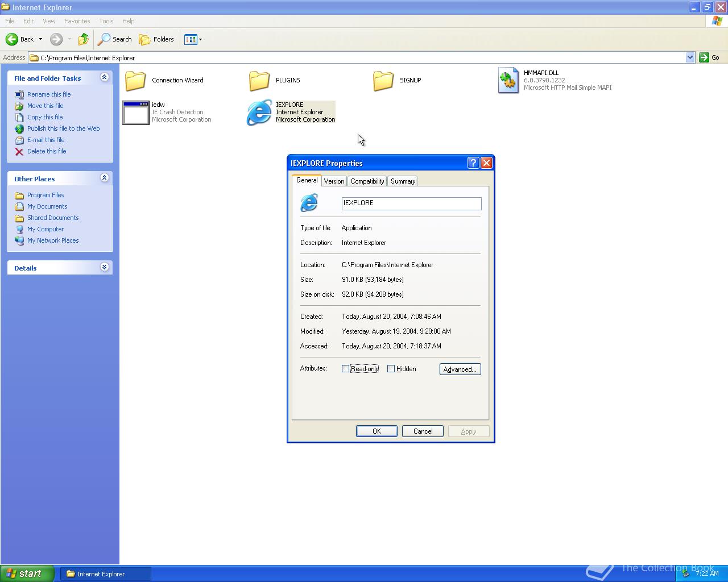Expand the Address bar dropdown
Viewport: 728px width, 582px height.
(x=690, y=57)
